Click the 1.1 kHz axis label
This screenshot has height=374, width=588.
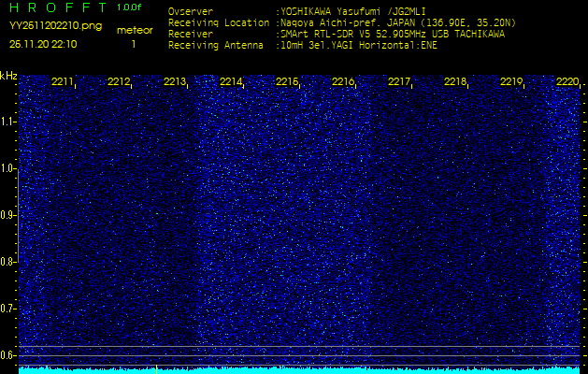[7, 122]
